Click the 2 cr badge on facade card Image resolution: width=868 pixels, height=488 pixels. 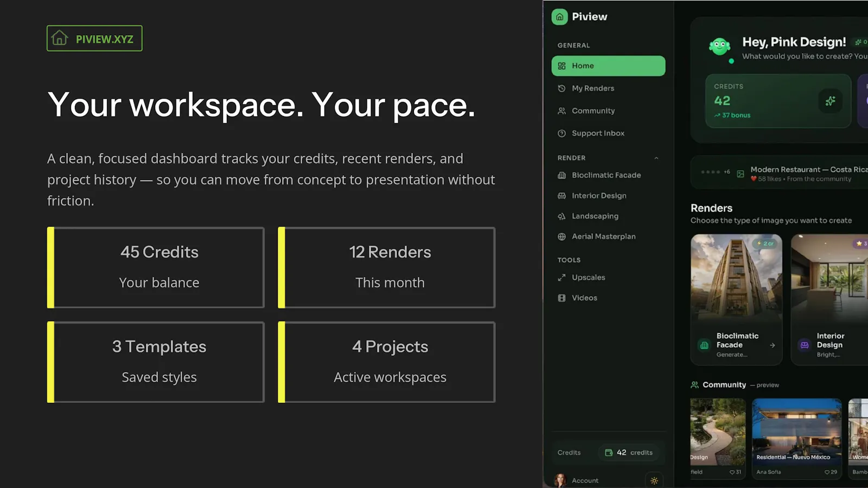point(766,244)
